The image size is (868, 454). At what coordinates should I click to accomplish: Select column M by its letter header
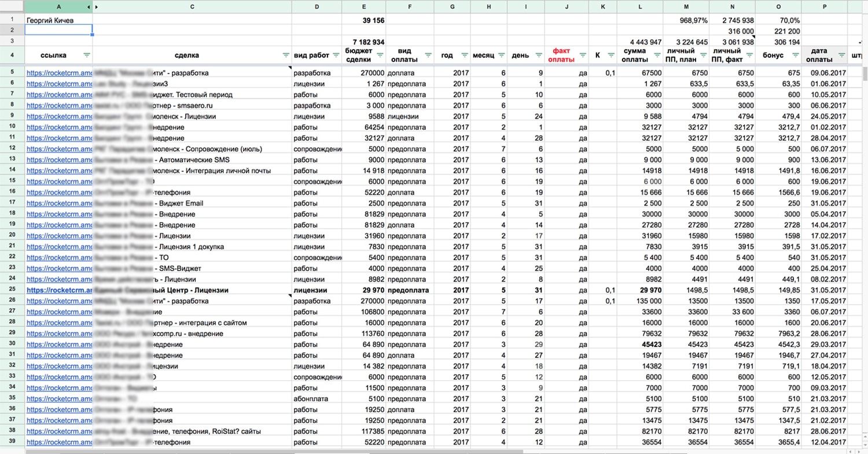coord(686,7)
